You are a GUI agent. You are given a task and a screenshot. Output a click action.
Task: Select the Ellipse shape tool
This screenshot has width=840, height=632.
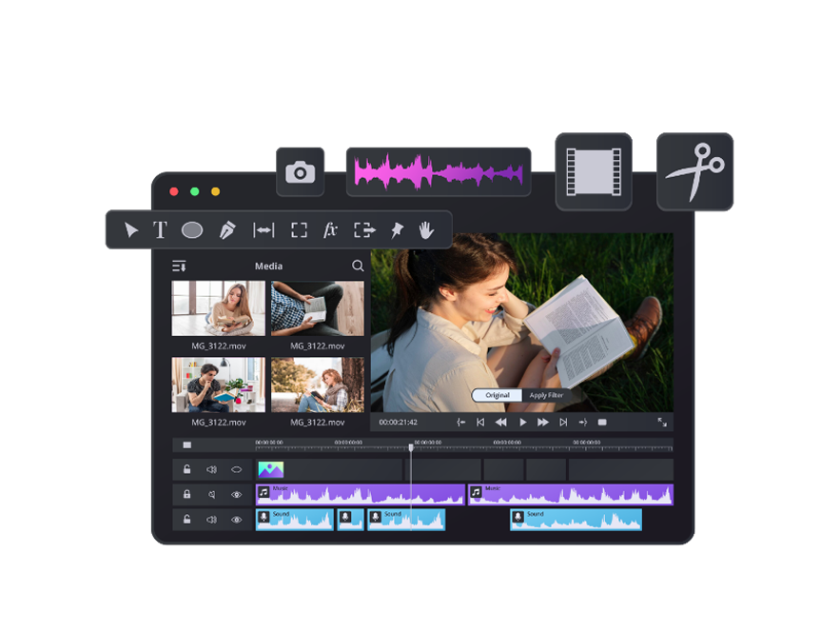tap(192, 229)
